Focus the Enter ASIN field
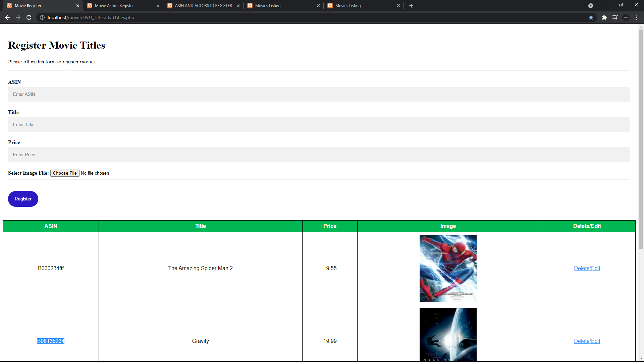 click(x=319, y=95)
